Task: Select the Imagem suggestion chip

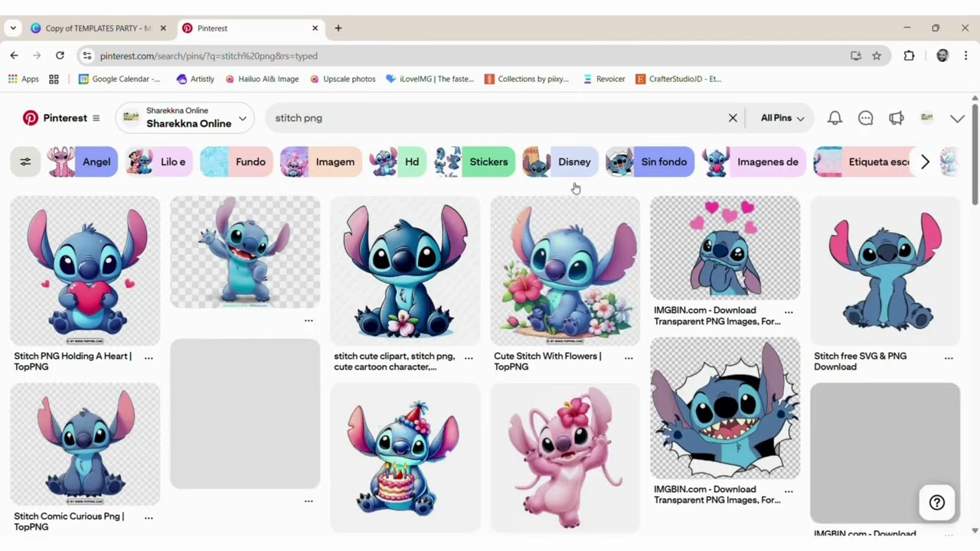Action: 321,161
